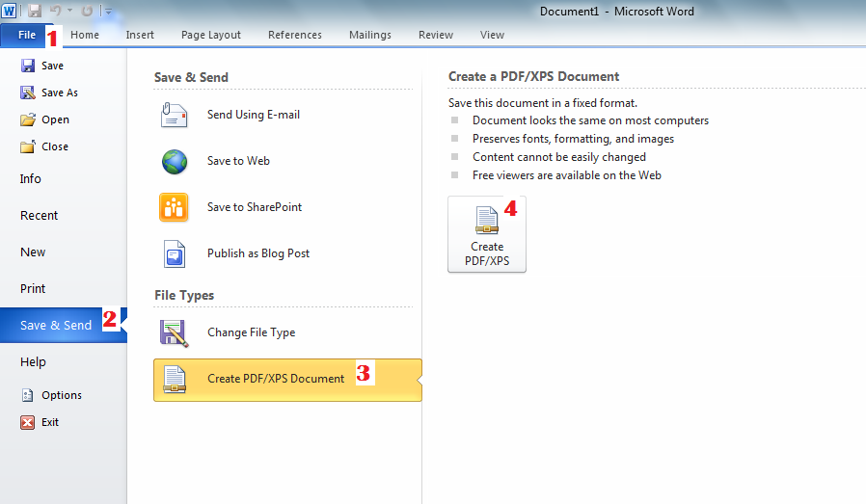Click the Options icon in sidebar
The height and width of the screenshot is (504, 866).
[x=27, y=395]
